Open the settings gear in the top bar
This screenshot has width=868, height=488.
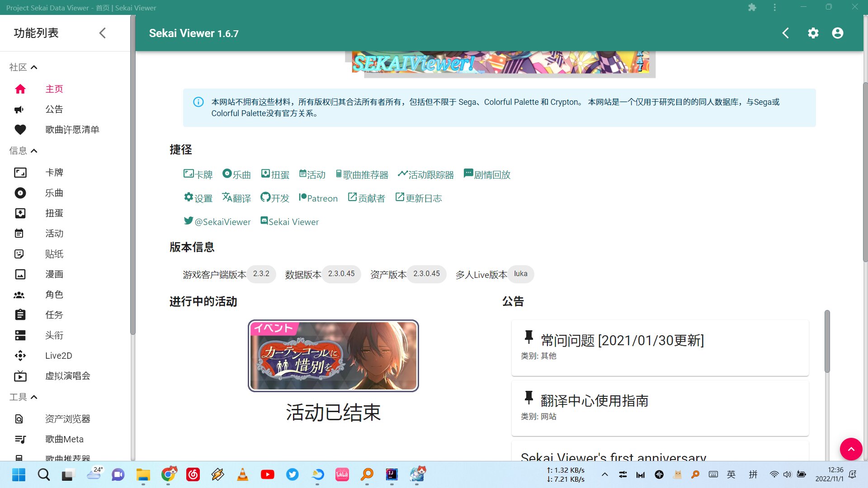pyautogui.click(x=813, y=33)
